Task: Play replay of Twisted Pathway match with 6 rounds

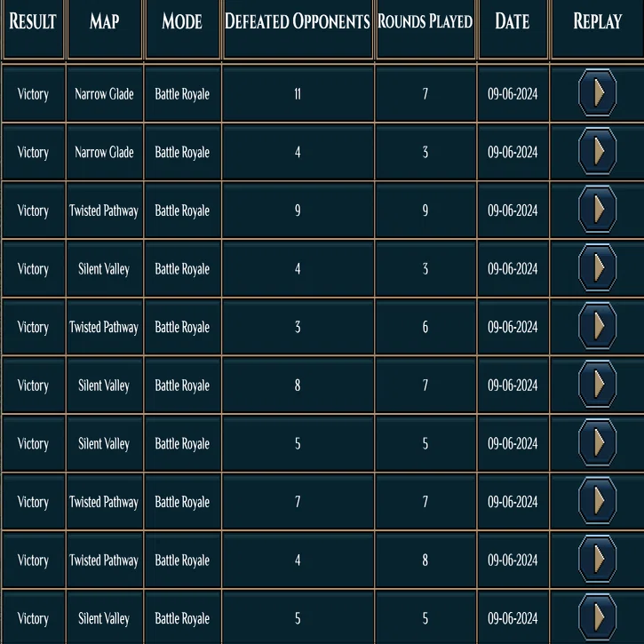Action: [597, 327]
